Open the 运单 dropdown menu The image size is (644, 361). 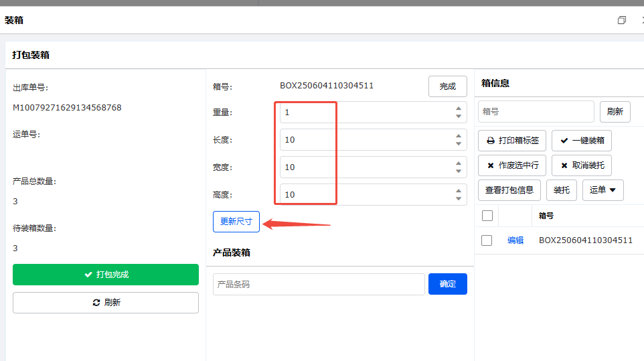point(603,190)
